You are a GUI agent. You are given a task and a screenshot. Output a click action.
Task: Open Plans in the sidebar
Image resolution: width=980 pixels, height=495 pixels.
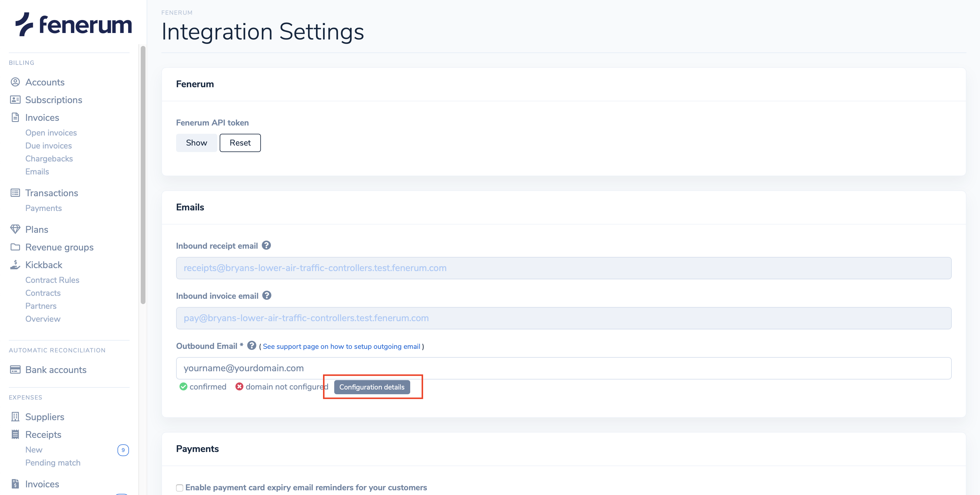coord(37,230)
